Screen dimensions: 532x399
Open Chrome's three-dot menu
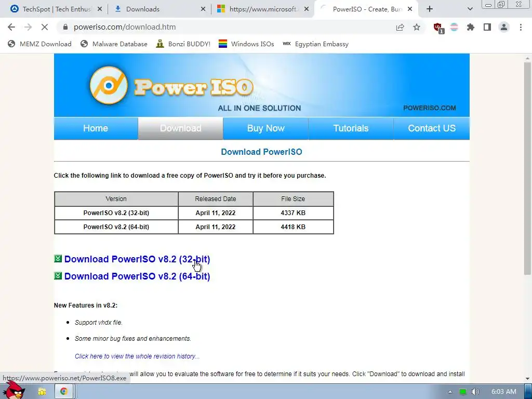coord(521,27)
